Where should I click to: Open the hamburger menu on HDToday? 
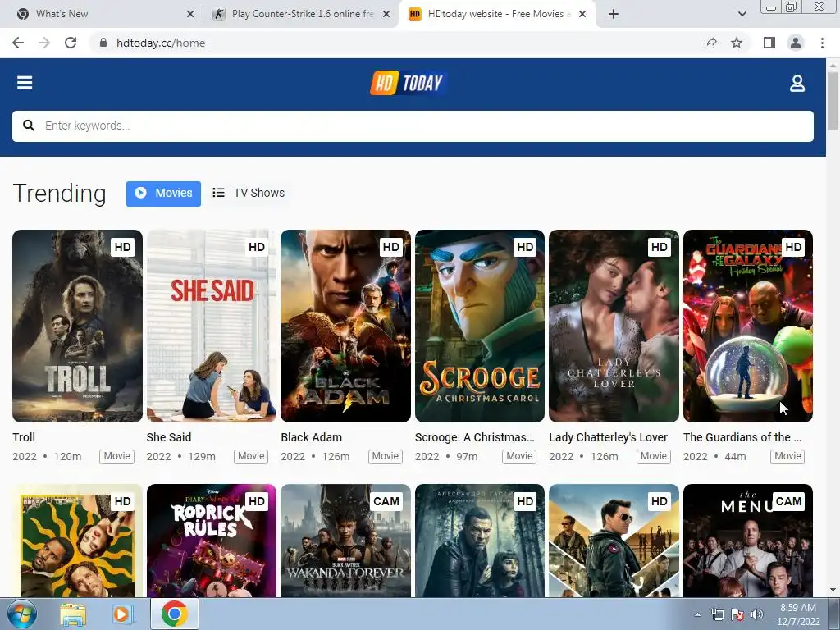coord(25,83)
